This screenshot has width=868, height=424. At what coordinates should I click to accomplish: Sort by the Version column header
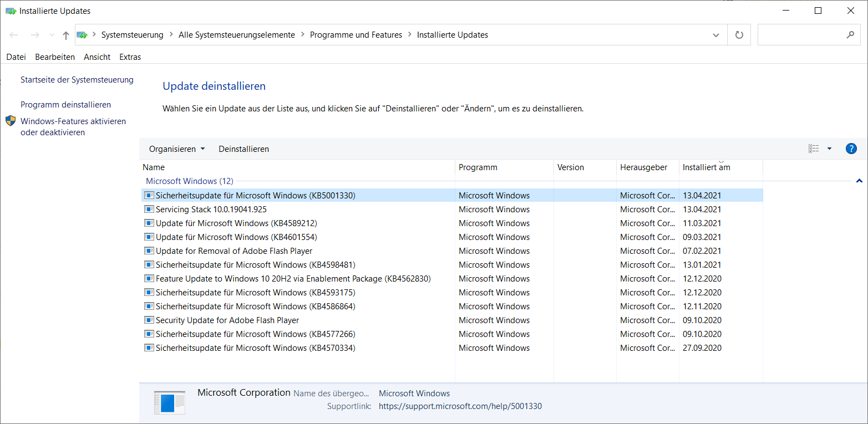(x=585, y=167)
